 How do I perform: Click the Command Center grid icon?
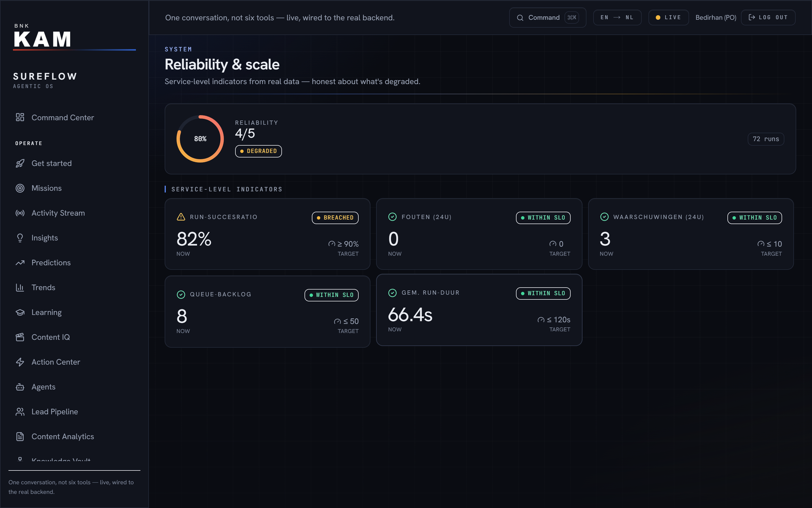20,117
